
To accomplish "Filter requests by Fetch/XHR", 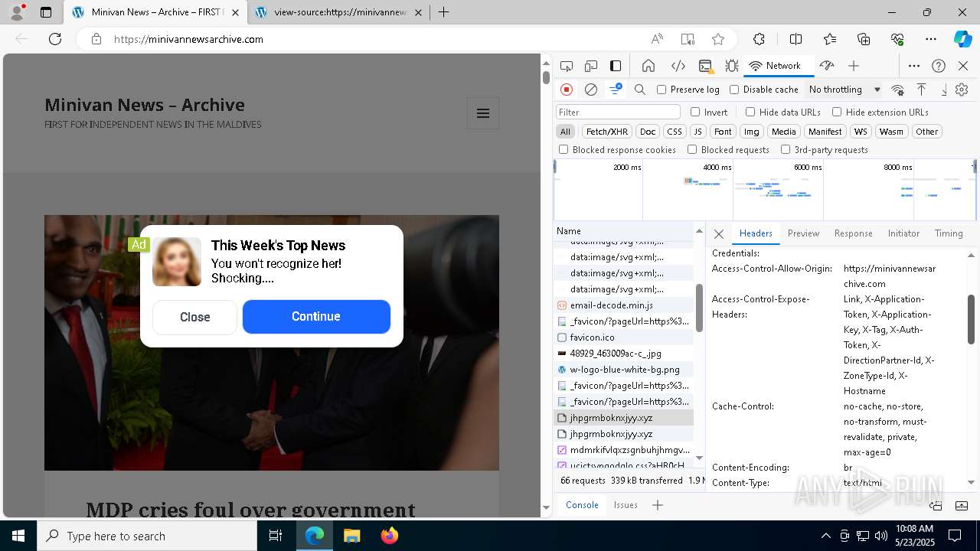I will pos(607,132).
